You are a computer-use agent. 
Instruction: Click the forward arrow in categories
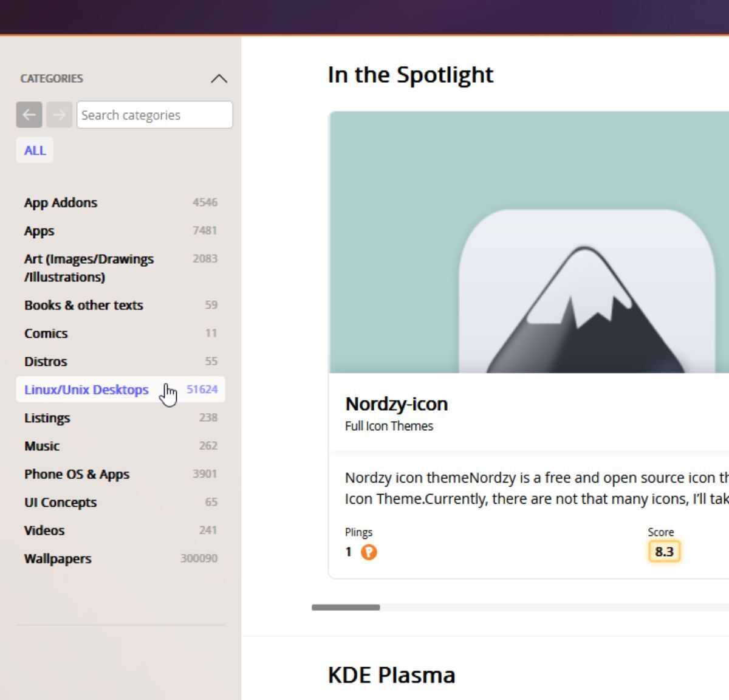coord(60,115)
